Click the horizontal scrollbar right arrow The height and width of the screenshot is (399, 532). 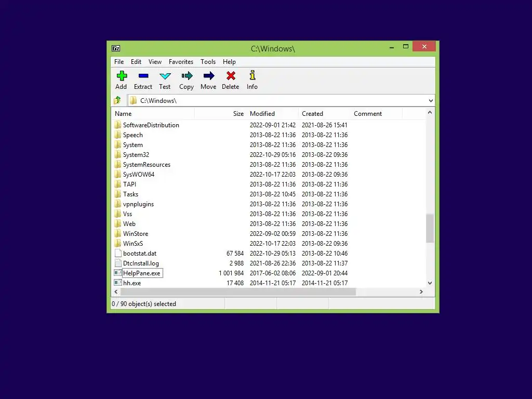[x=421, y=291]
